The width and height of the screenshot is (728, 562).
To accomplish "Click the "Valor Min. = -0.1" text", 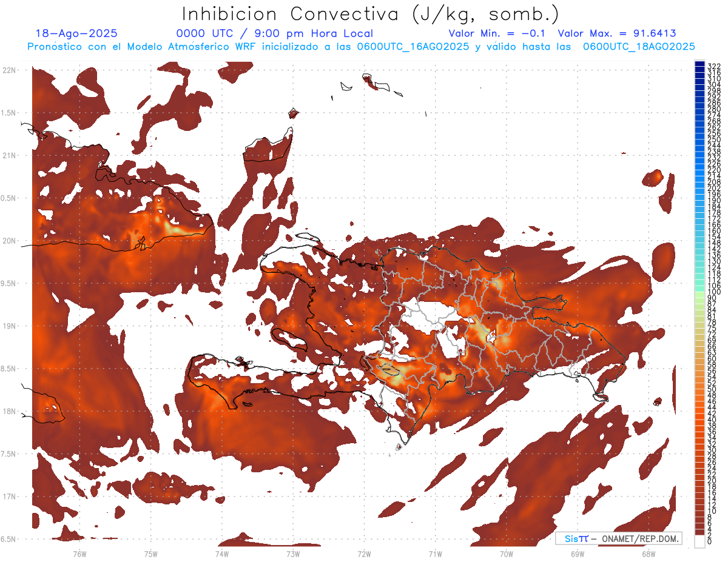I will click(497, 34).
